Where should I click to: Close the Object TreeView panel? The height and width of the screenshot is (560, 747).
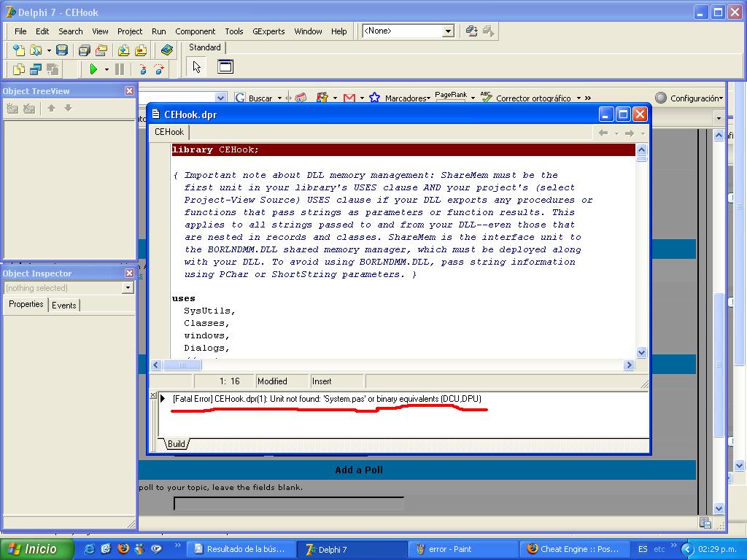(129, 90)
